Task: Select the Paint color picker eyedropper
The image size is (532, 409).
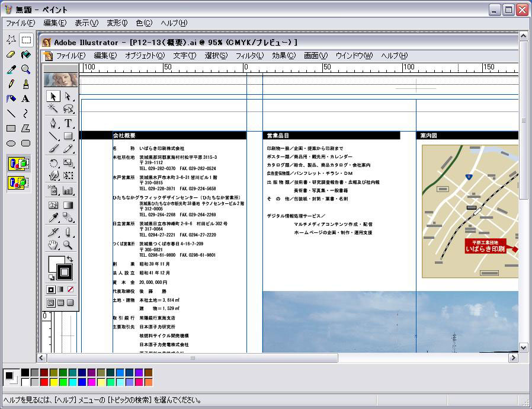Action: point(11,69)
